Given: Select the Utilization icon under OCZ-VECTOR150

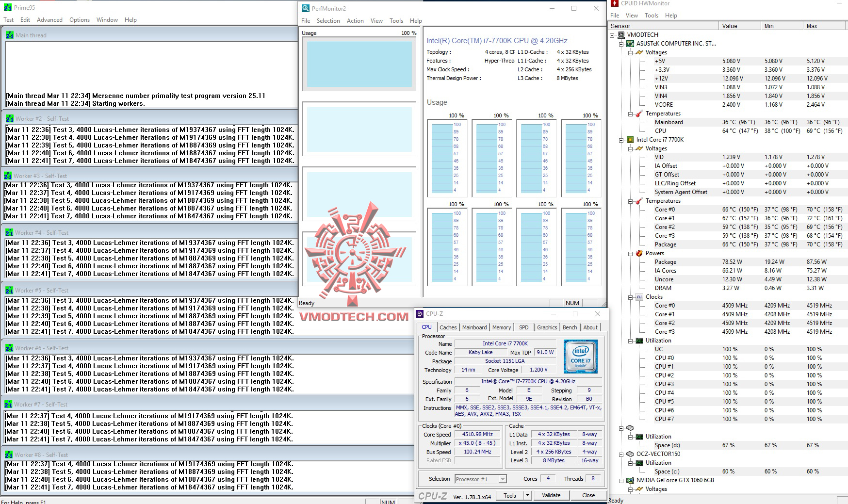Looking at the screenshot, I should click(639, 463).
